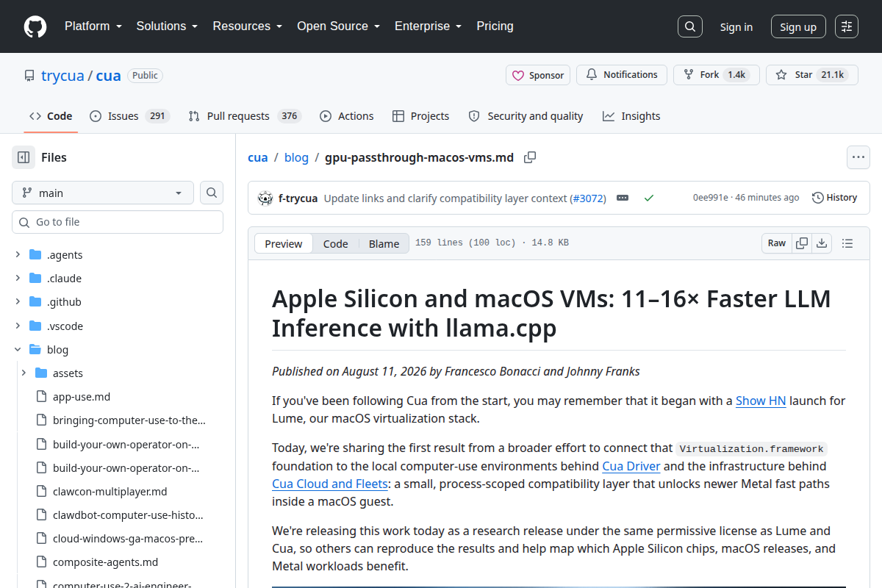882x588 pixels.
Task: Click the Sign in link
Action: (x=736, y=27)
